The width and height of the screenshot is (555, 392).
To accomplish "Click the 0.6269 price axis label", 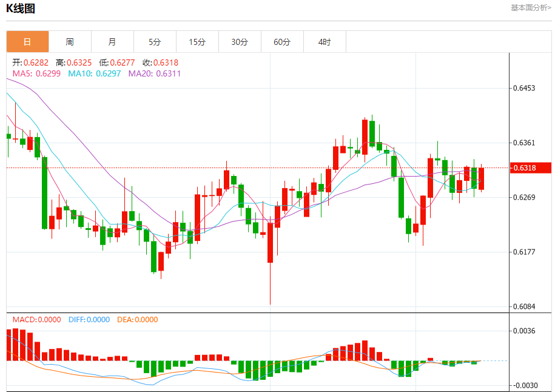I will pyautogui.click(x=524, y=197).
